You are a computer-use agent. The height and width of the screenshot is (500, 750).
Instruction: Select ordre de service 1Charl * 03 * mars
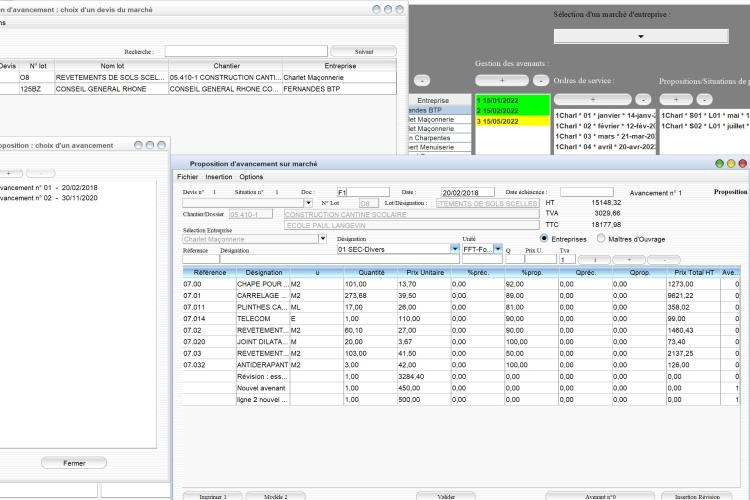(605, 136)
